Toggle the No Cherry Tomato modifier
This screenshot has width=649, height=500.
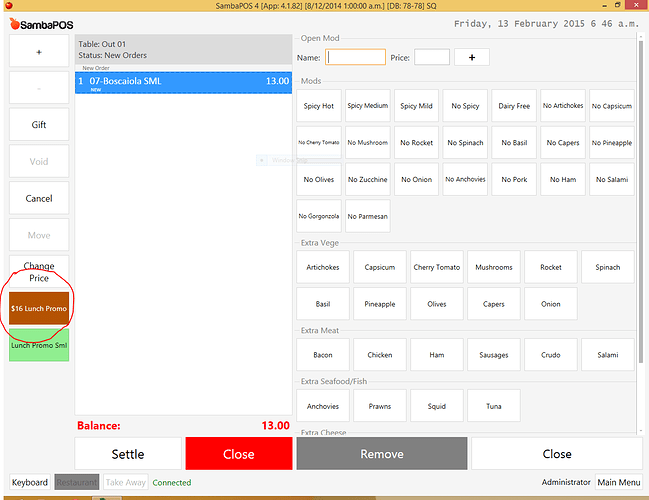[319, 142]
